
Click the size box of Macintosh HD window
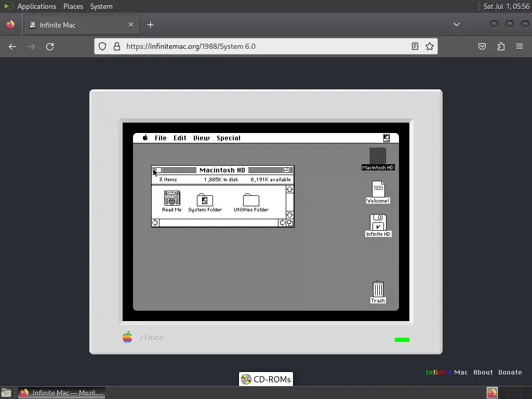tap(290, 222)
